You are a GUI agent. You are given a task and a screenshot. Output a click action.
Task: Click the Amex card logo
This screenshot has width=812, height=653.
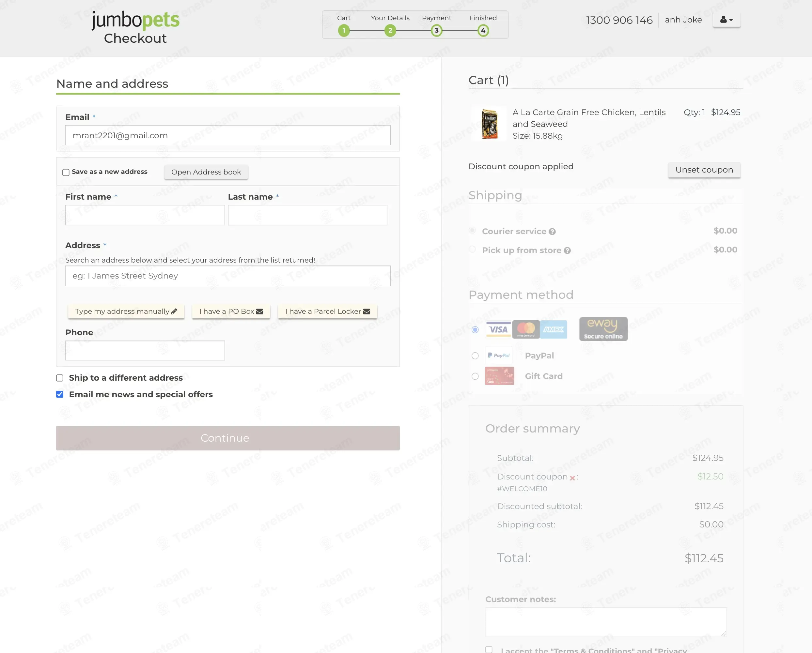(x=554, y=330)
